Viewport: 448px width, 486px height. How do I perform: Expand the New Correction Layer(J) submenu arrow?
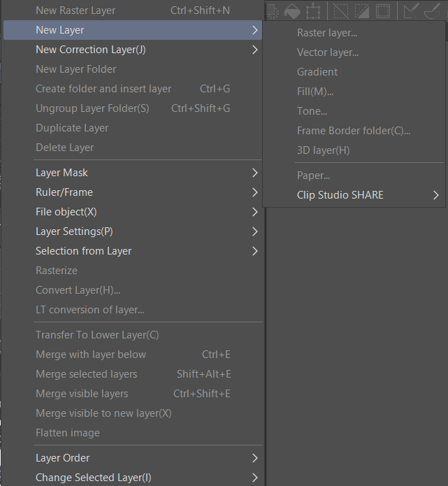pos(254,50)
